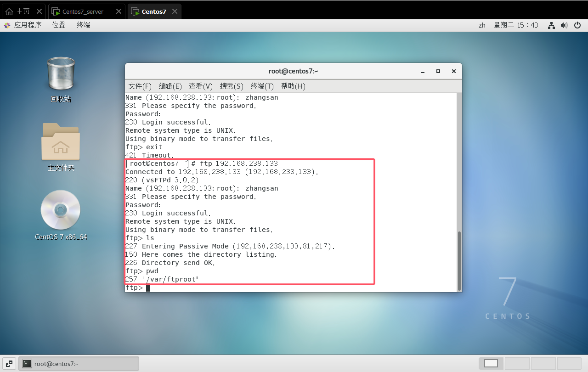Click the root@centos7:~ taskbar button
This screenshot has height=372, width=588.
[x=79, y=363]
